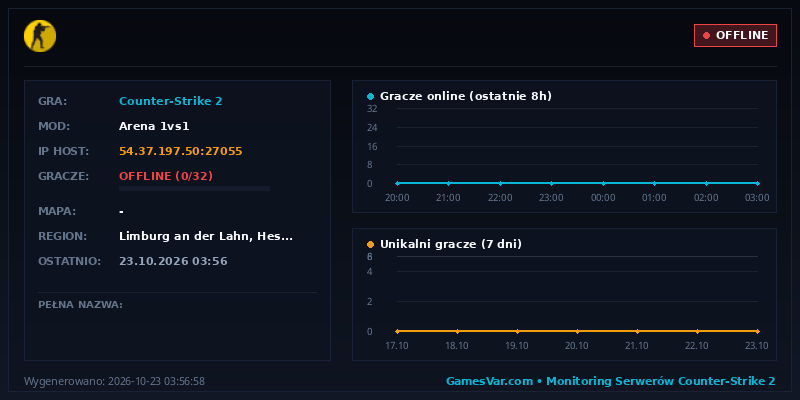
Task: Click the 22:00 data point on online chart
Action: tap(500, 183)
